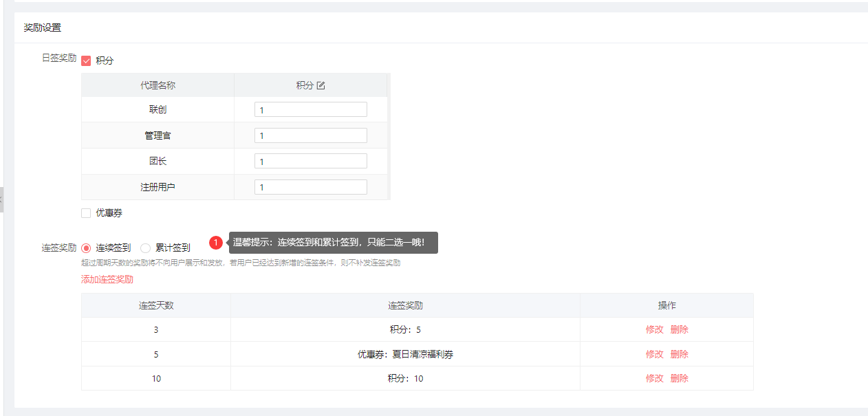Edit the 夏日清凉福利券 coupon reward row
Screen dimensions: 868x416
coord(654,354)
